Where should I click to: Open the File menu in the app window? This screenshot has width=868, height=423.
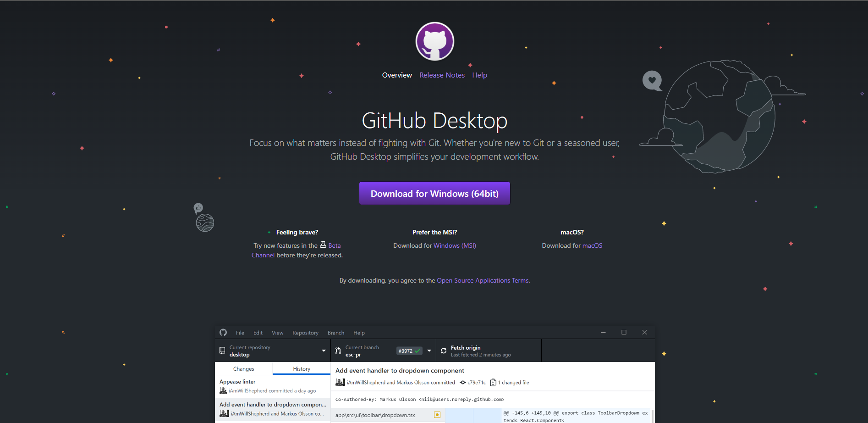click(240, 333)
